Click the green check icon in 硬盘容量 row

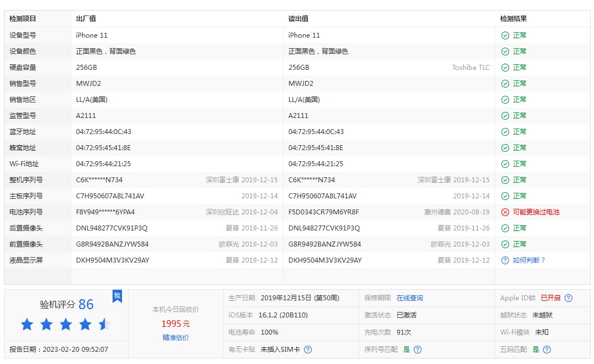[505, 68]
